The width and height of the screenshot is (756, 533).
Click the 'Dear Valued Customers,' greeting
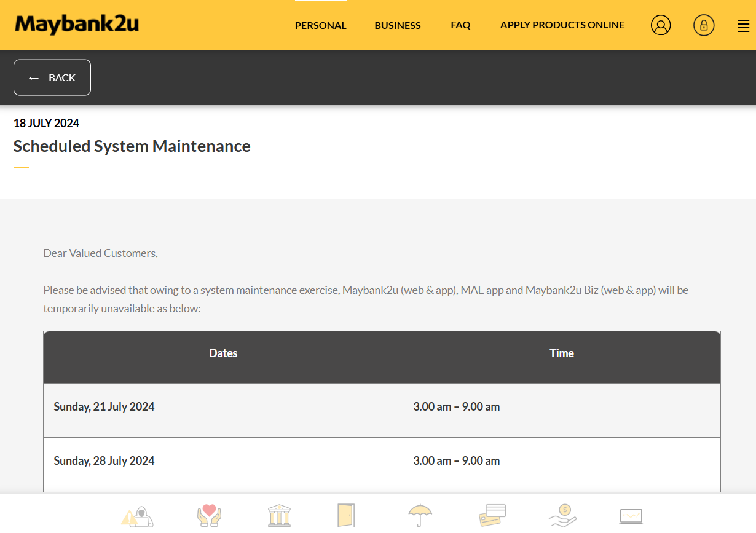click(x=101, y=253)
